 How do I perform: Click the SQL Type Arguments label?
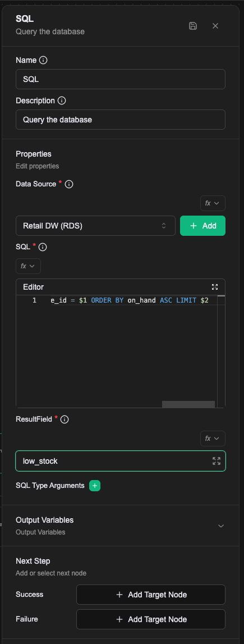[x=50, y=486]
